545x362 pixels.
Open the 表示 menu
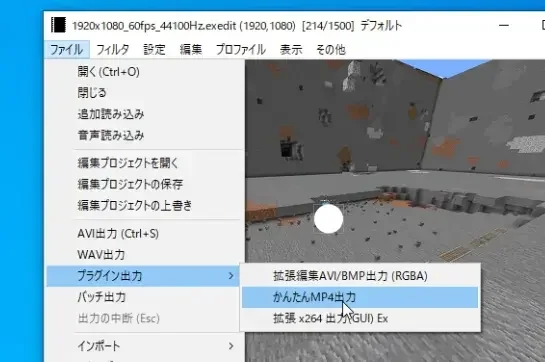(291, 49)
